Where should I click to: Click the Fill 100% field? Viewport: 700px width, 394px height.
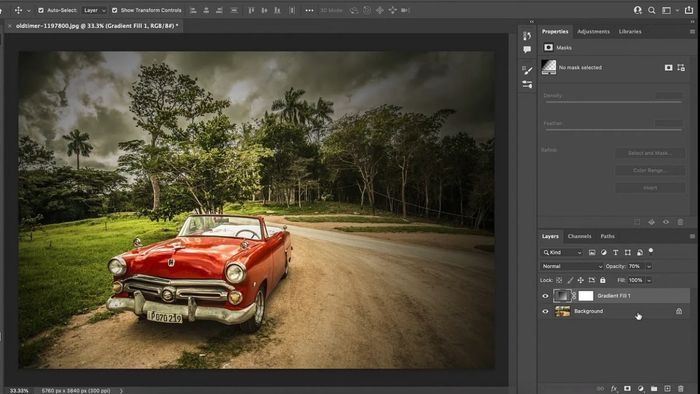click(635, 280)
